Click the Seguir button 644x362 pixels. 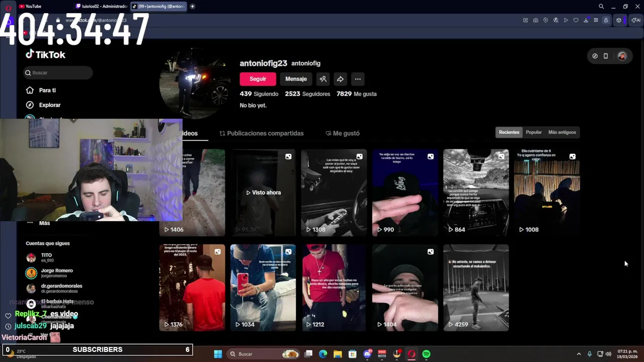click(258, 79)
